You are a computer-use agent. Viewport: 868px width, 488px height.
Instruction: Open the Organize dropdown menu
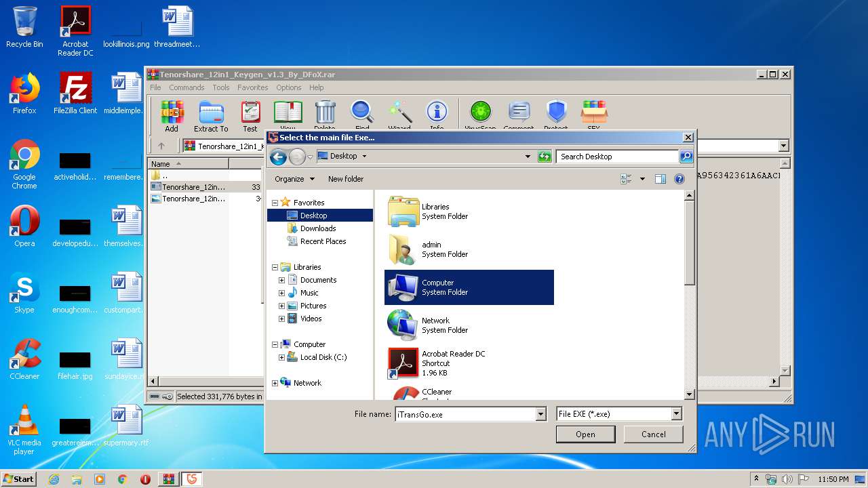[x=295, y=179]
